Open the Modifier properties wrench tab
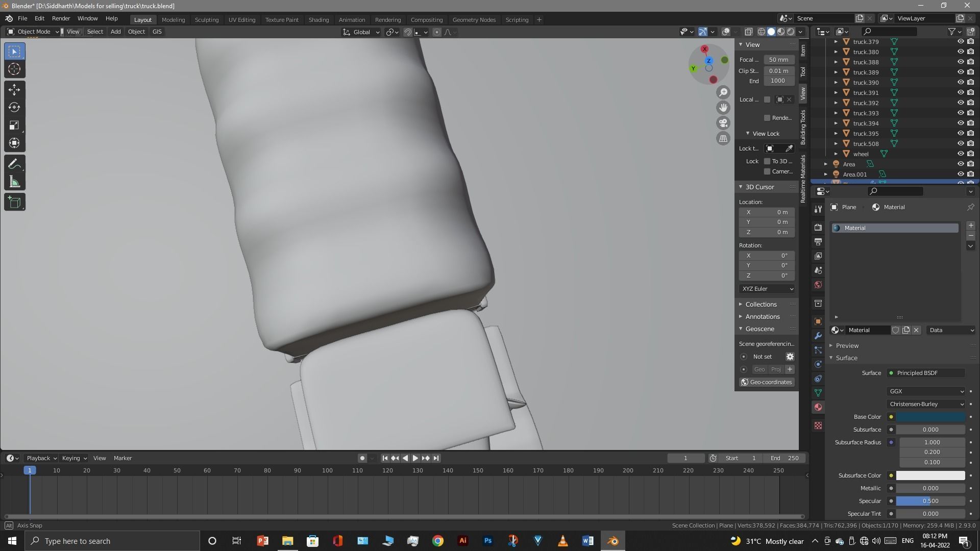This screenshot has width=980, height=551. (818, 336)
